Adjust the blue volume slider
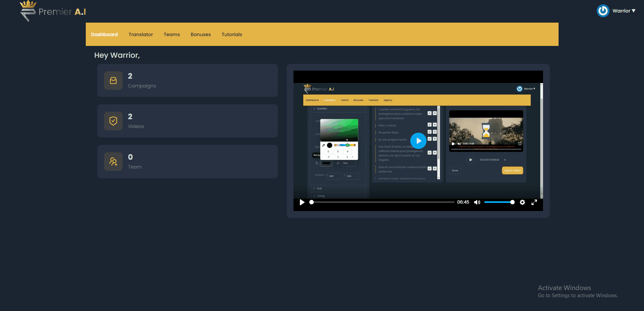Screen dimensions: 644x311 (499, 202)
